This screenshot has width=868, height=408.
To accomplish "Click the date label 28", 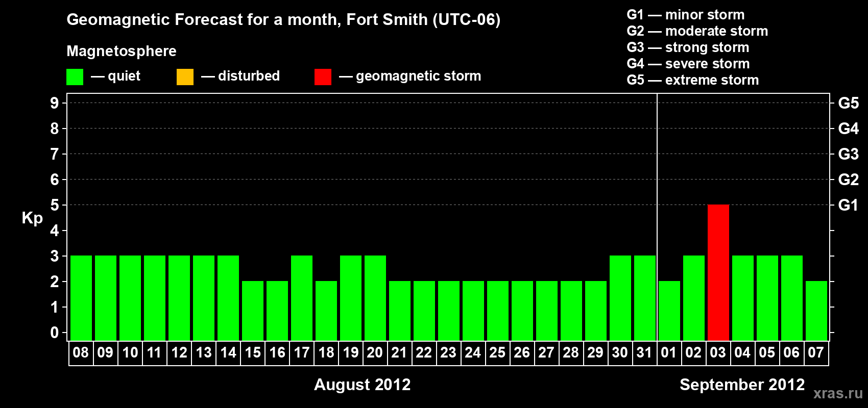I will tap(571, 353).
